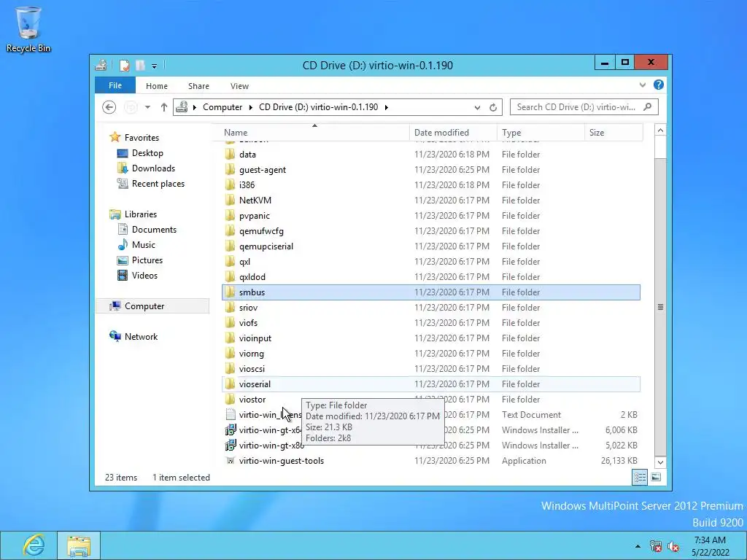Open the Recycle Bin desktop icon

[28, 29]
